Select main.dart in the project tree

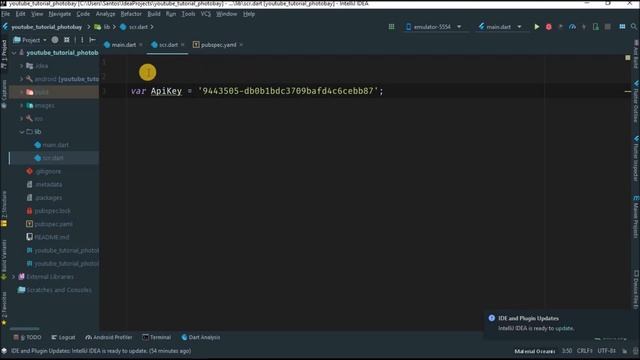click(56, 145)
